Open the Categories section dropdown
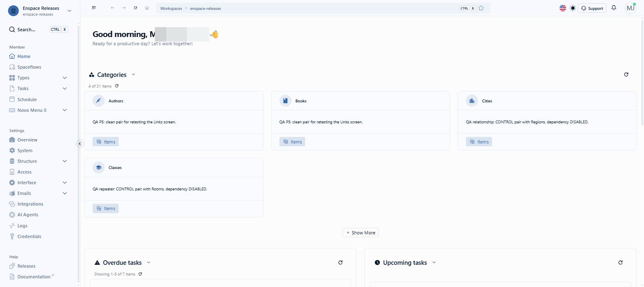The width and height of the screenshot is (644, 287). point(133,74)
